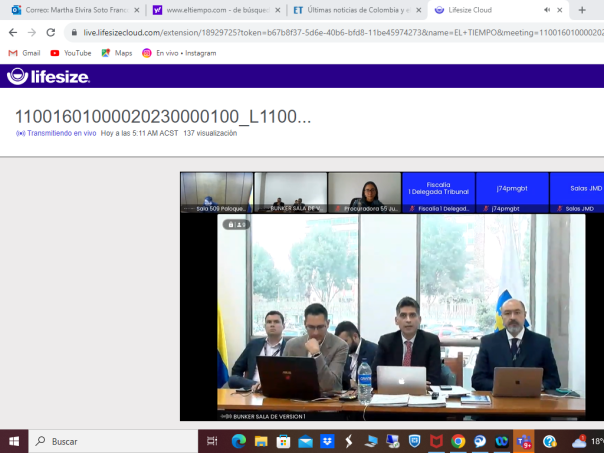
Task: Select j74pmgbt participant tile
Action: (x=512, y=192)
